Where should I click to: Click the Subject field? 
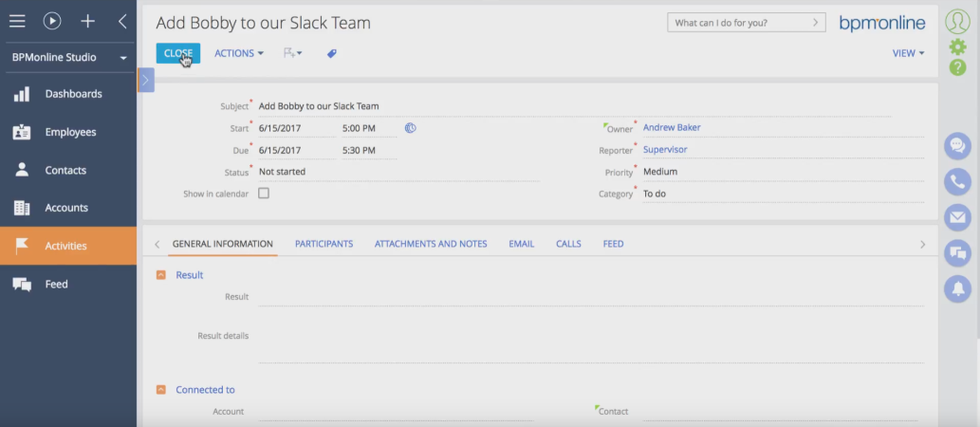tap(575, 106)
